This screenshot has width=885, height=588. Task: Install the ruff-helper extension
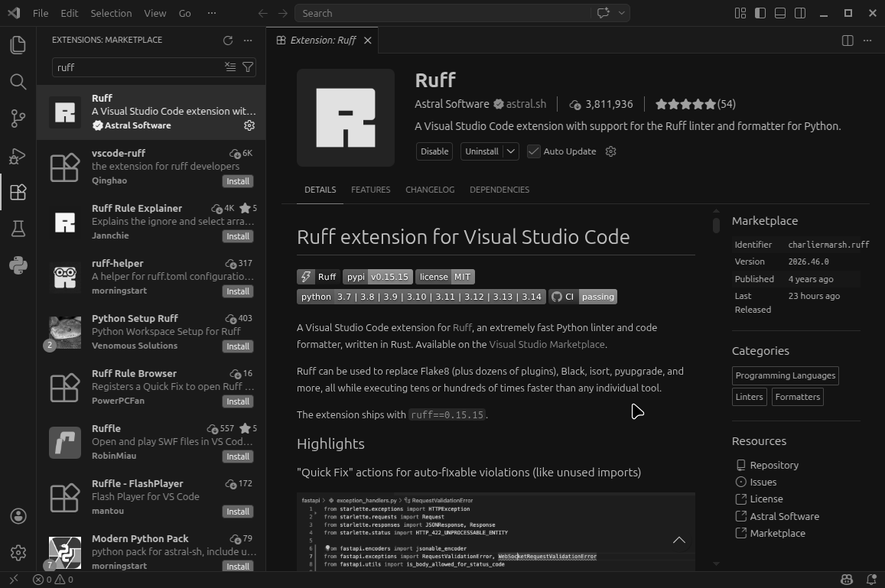point(238,291)
